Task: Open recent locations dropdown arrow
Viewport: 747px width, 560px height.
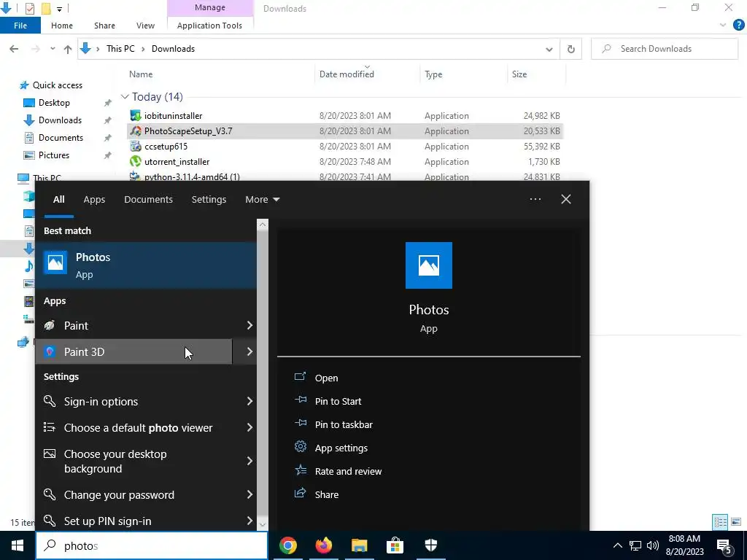Action: tap(53, 49)
